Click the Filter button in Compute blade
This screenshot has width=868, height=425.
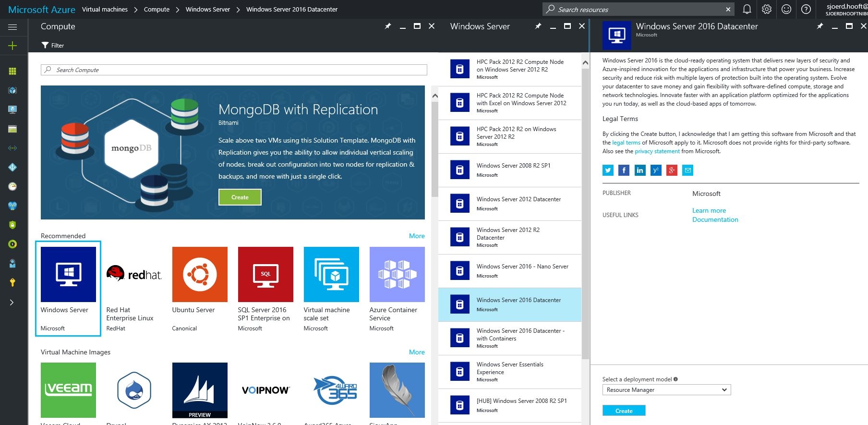tap(53, 46)
